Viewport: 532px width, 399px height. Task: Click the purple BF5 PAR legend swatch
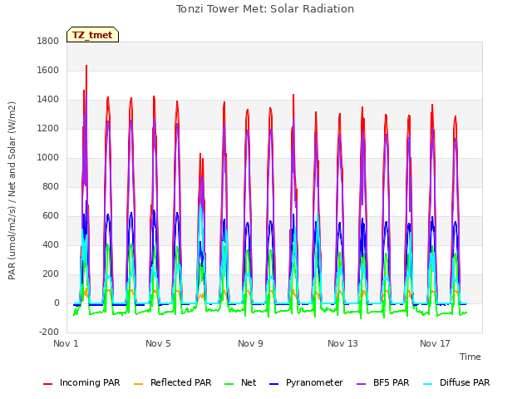[362, 384]
